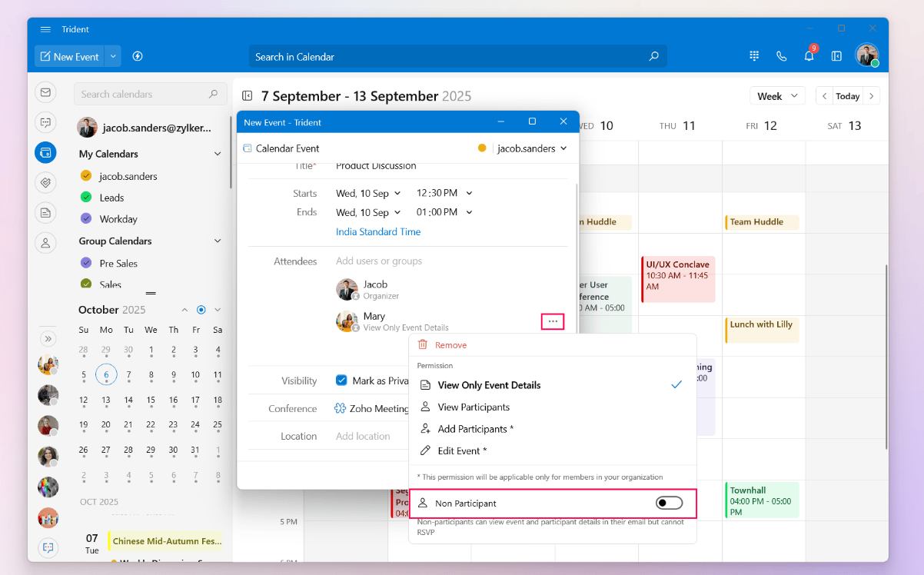Click the New Event button

[x=69, y=56]
